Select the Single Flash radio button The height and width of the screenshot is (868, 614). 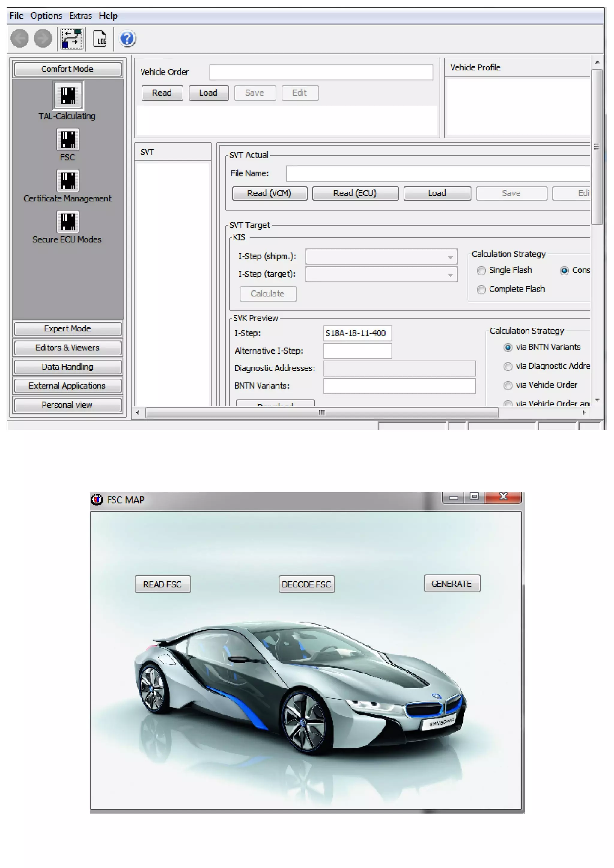pos(481,271)
